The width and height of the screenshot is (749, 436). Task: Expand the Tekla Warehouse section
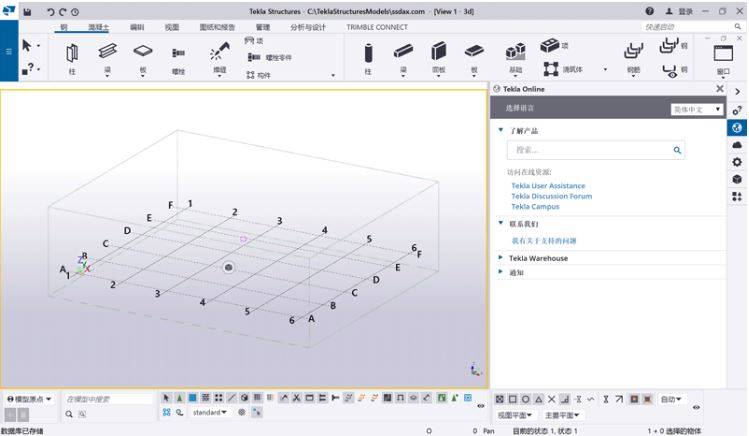tap(539, 258)
